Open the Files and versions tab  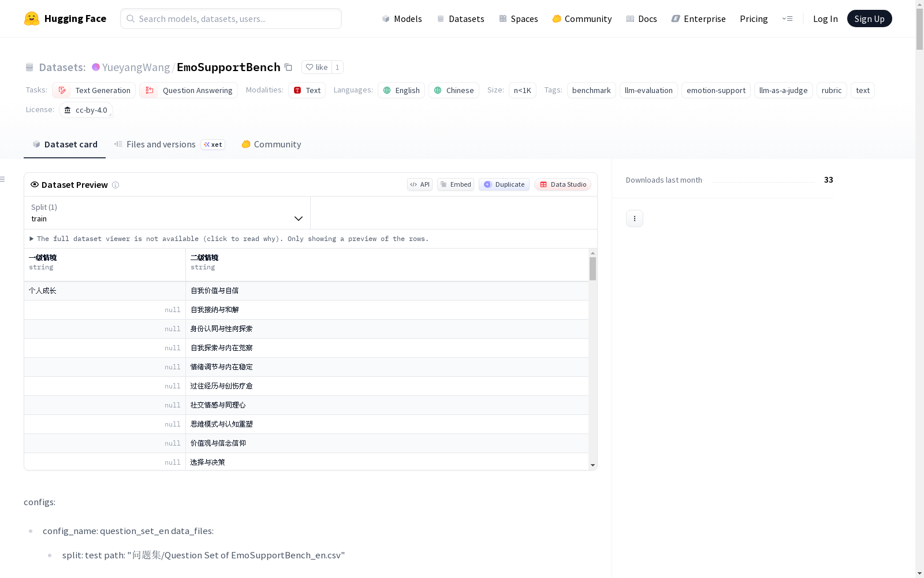[169, 144]
